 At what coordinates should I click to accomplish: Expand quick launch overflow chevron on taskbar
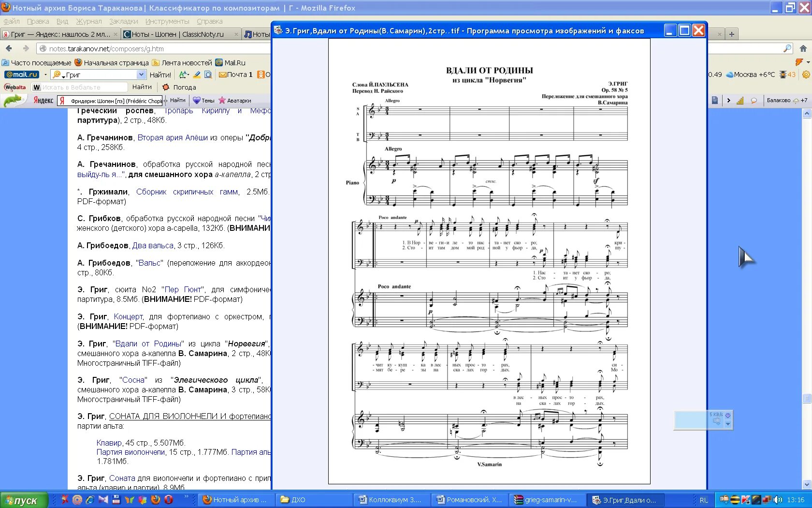pyautogui.click(x=187, y=497)
